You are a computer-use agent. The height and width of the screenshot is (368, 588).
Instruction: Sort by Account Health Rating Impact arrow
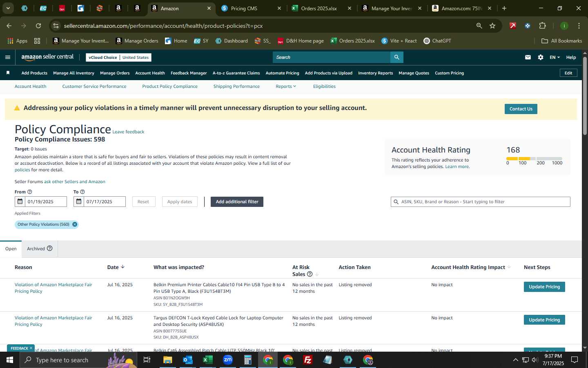point(509,267)
